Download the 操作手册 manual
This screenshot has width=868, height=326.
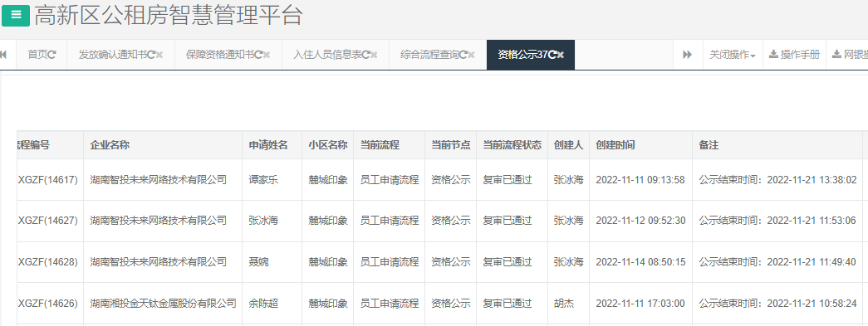coord(794,55)
